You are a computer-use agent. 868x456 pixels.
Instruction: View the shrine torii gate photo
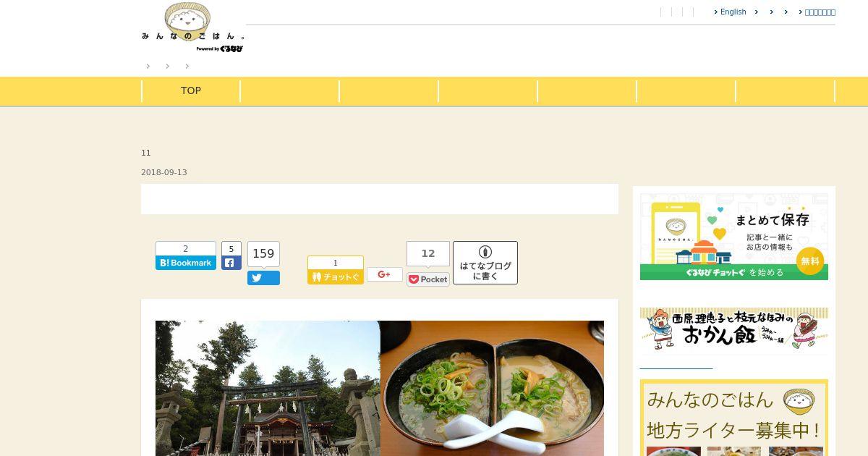pos(268,388)
